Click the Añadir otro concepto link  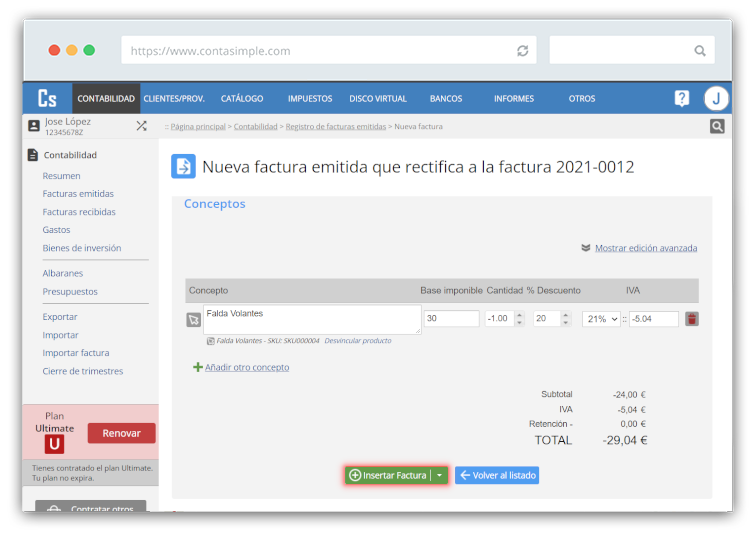pyautogui.click(x=247, y=367)
